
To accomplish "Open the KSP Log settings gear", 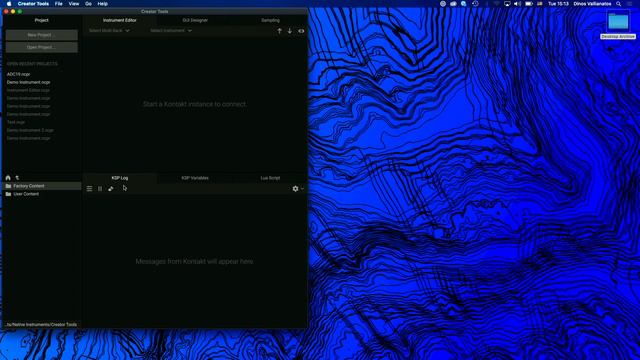I will click(x=295, y=189).
